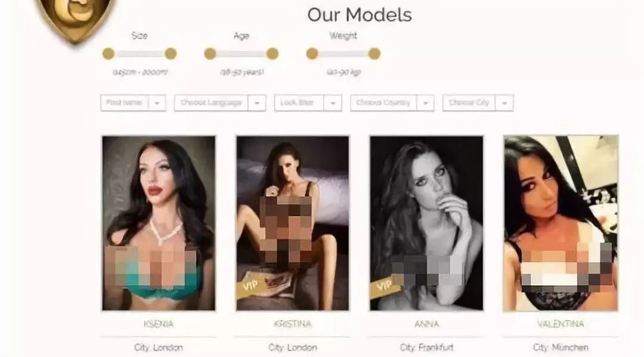
Task: Click the Weight slider left handle
Action: pyautogui.click(x=312, y=54)
